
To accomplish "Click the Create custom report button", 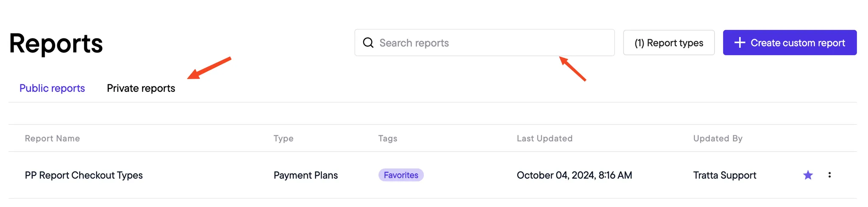I will 790,43.
